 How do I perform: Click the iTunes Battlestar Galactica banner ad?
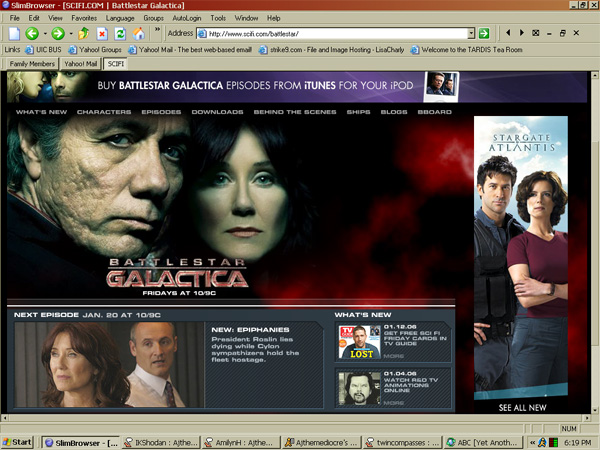pyautogui.click(x=297, y=86)
